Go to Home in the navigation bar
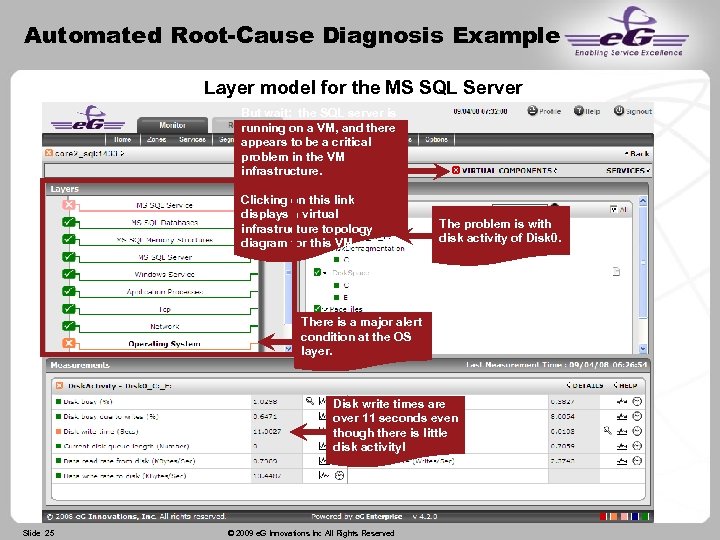This screenshot has width=720, height=540. point(123,140)
